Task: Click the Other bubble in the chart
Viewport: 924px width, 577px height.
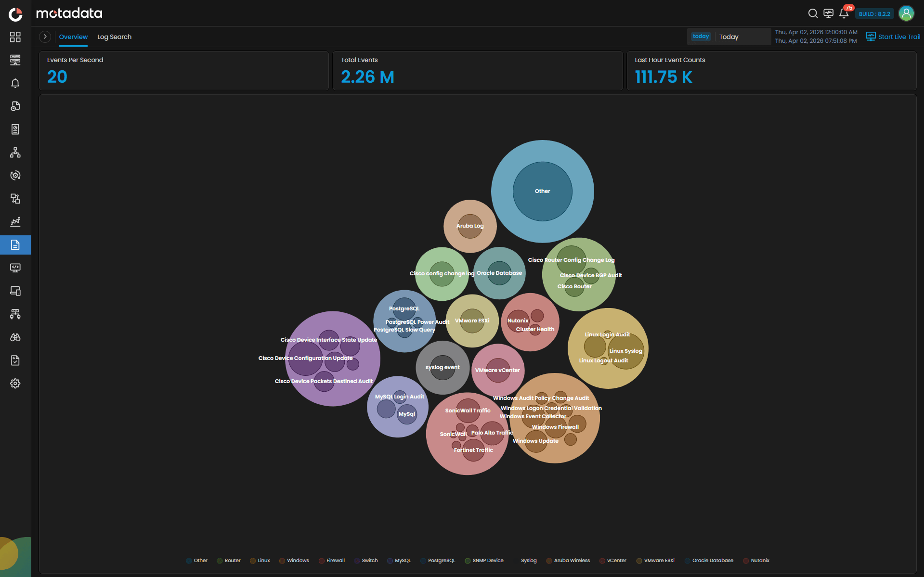Action: click(543, 191)
